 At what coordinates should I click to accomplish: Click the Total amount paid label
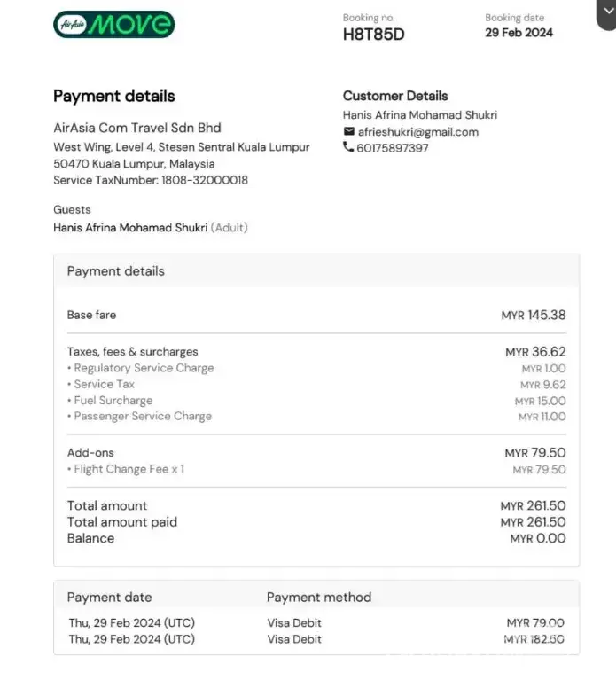coord(122,522)
